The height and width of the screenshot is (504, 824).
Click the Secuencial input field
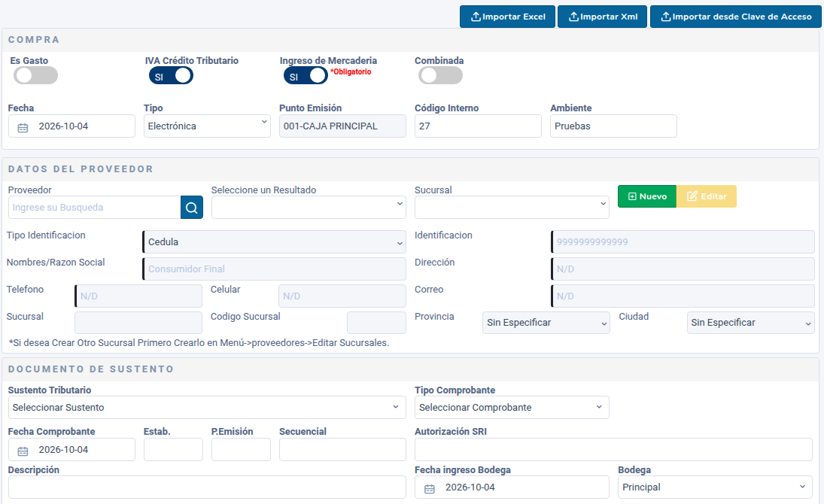[x=342, y=449]
